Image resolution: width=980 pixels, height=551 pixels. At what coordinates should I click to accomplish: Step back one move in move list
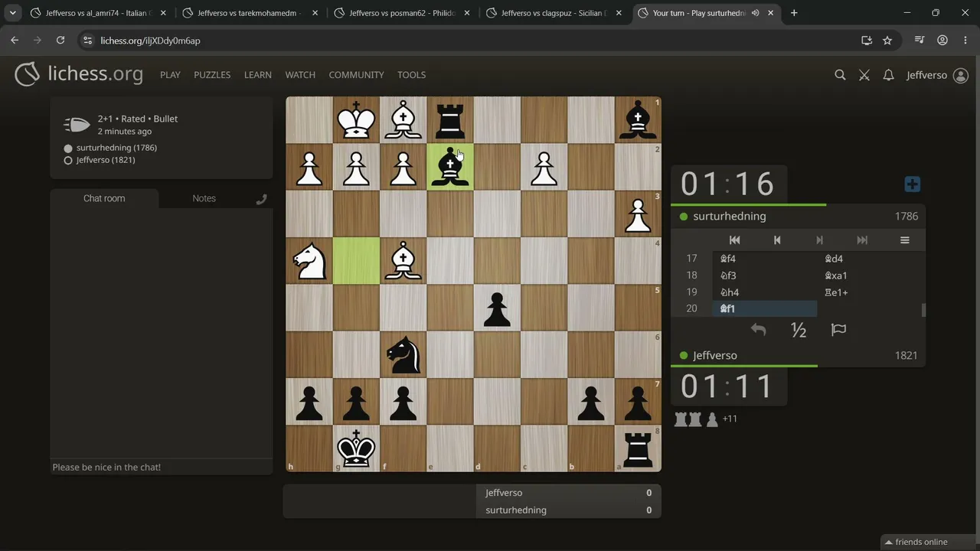point(777,240)
